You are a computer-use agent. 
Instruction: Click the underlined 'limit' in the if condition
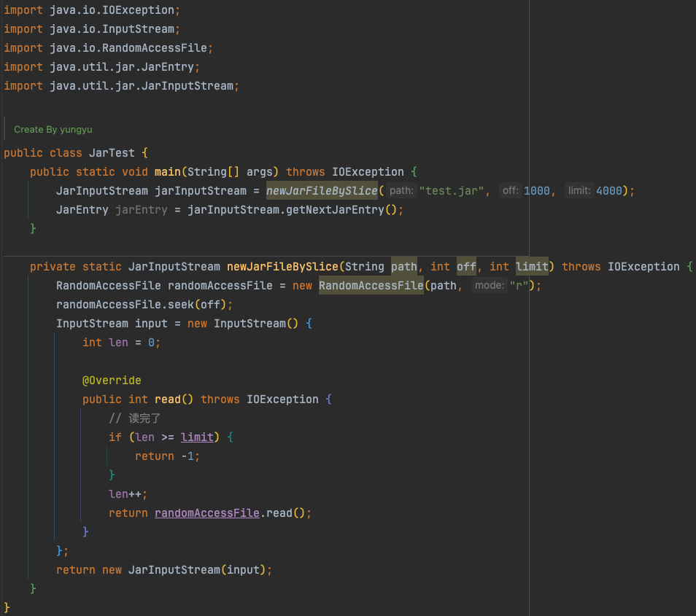coord(197,437)
